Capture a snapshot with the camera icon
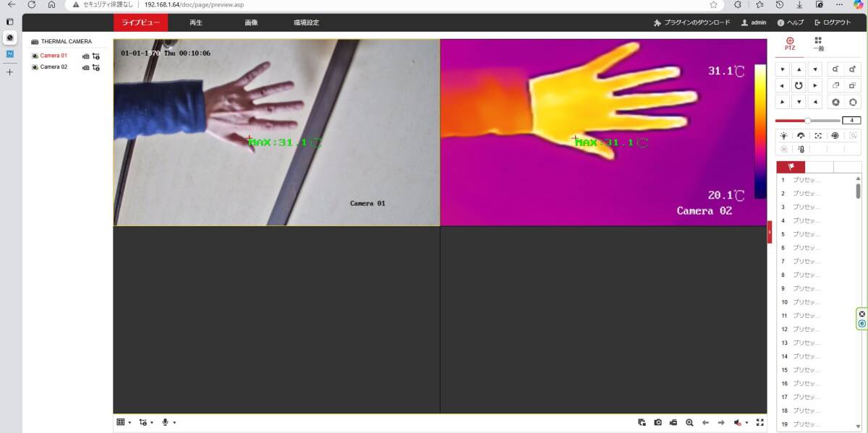Image resolution: width=868 pixels, height=433 pixels. click(x=658, y=422)
